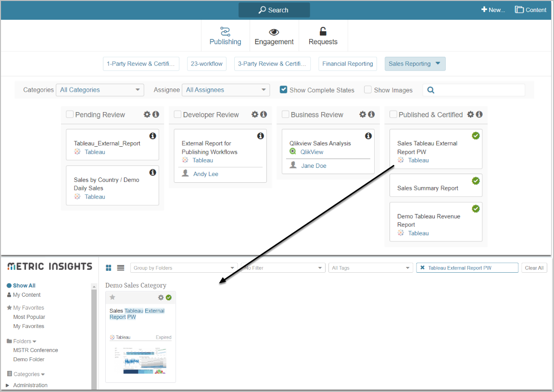Click certified checkmark on Sales Tableau External Report PW
This screenshot has width=554, height=392.
coord(476,136)
